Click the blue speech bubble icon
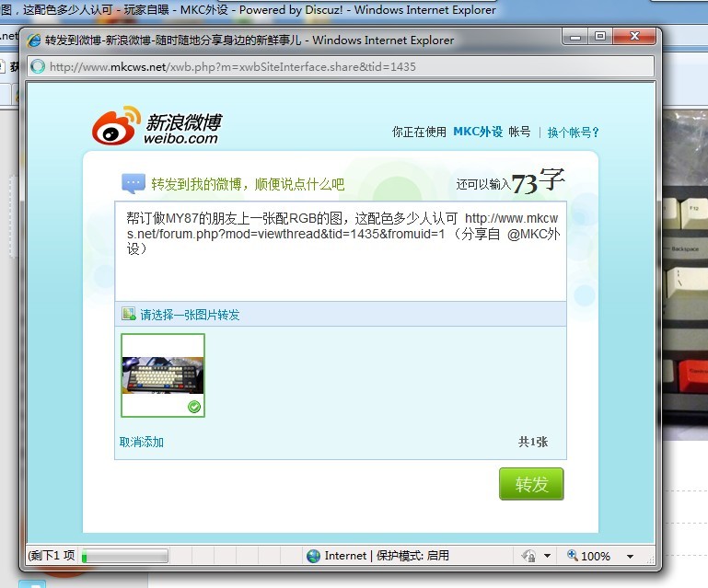 [x=133, y=183]
